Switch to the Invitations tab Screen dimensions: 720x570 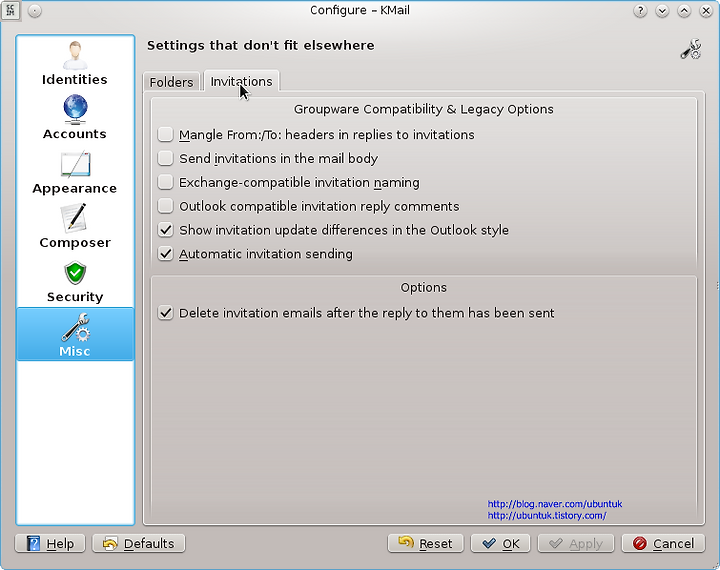[x=241, y=81]
